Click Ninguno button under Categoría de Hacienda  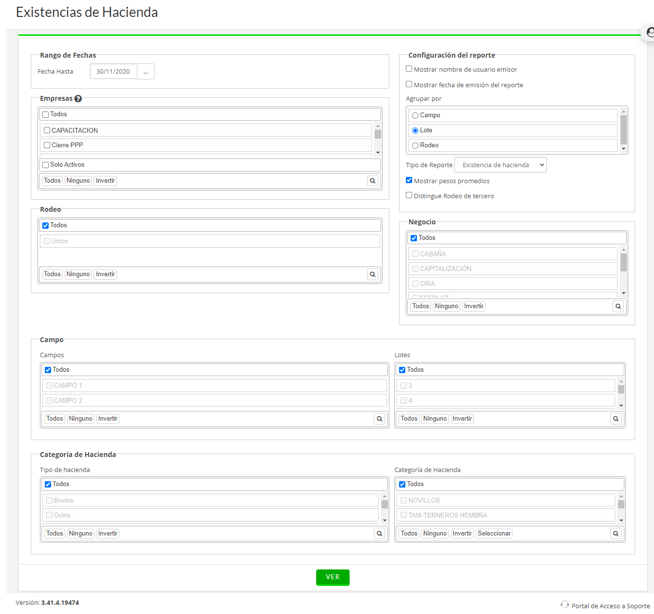[435, 533]
